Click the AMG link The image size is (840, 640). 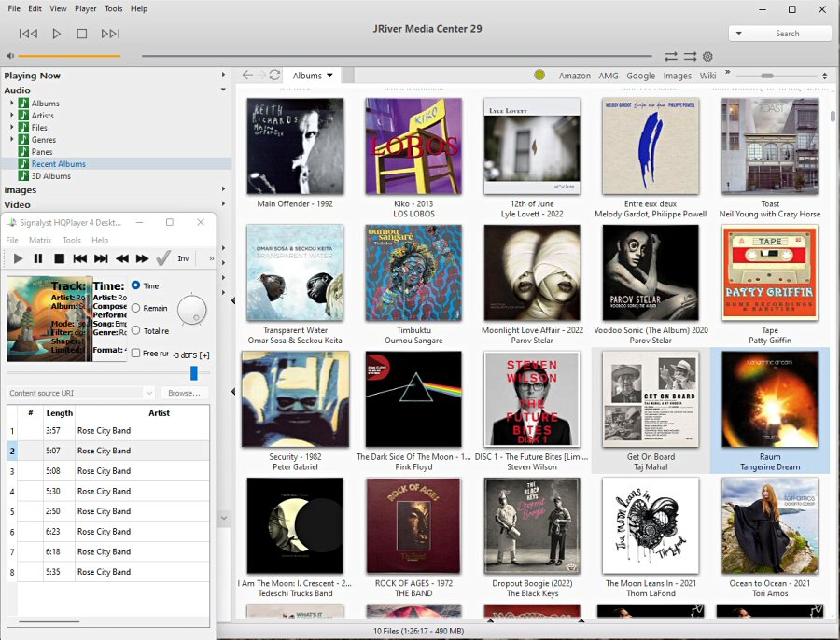608,76
